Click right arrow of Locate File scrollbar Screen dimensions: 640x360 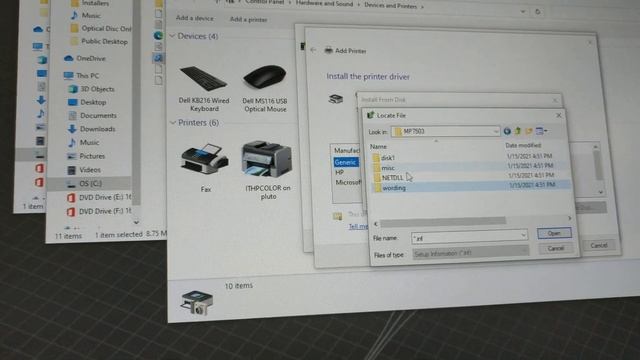569,219
